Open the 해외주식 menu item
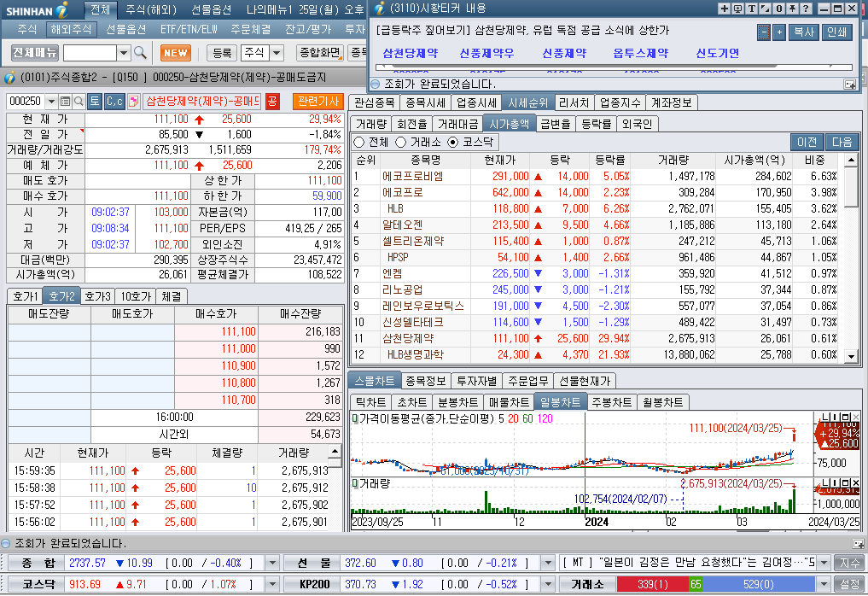Screen dimensions: 868x596 point(70,29)
